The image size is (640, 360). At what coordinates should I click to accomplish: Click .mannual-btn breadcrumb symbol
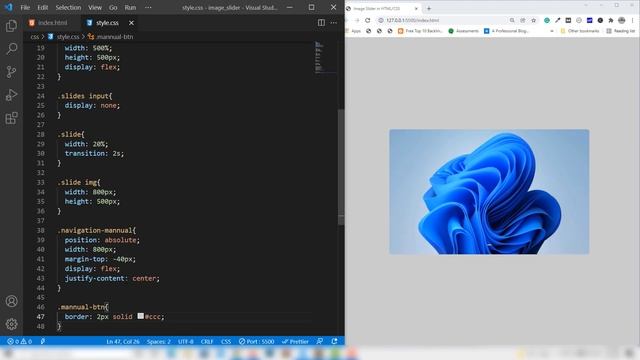pyautogui.click(x=111, y=37)
